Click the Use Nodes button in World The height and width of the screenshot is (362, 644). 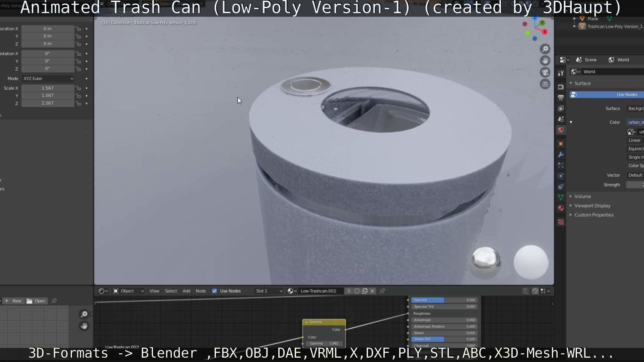click(x=606, y=95)
